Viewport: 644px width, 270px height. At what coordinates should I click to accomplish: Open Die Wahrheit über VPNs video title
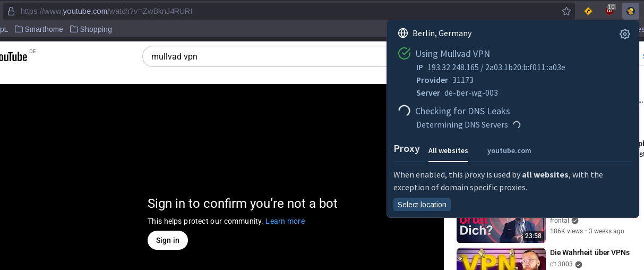click(589, 252)
